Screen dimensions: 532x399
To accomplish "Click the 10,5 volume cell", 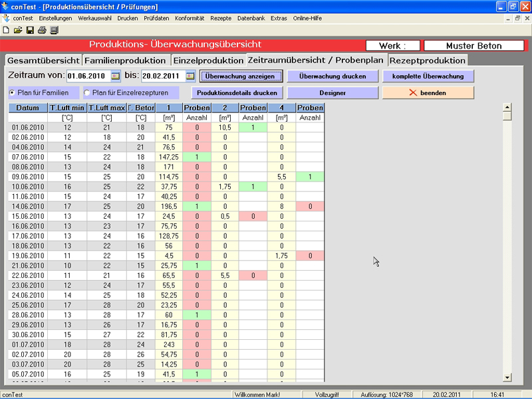I will (225, 128).
